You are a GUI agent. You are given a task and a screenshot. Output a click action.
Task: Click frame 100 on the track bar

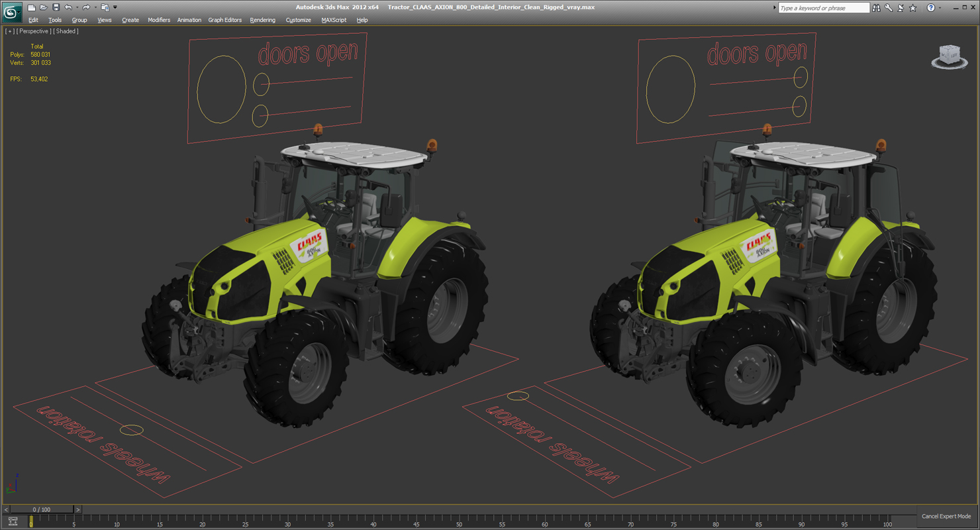(x=887, y=521)
